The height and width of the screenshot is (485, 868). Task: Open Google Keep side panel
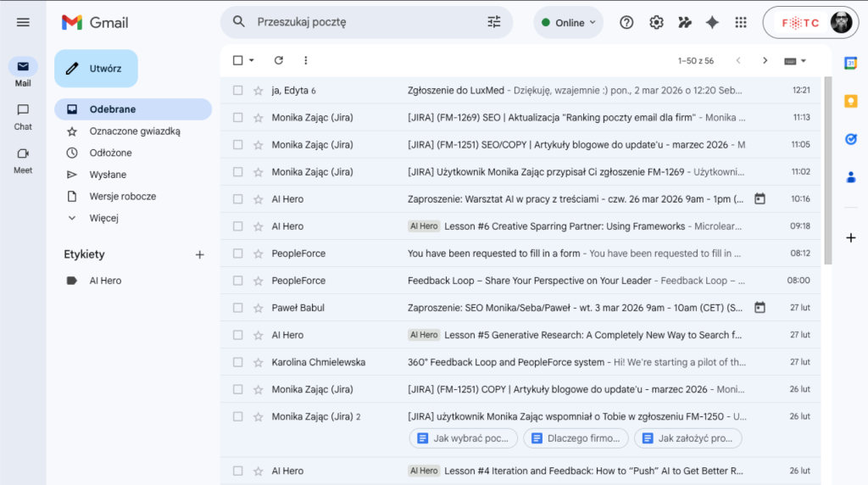(850, 101)
